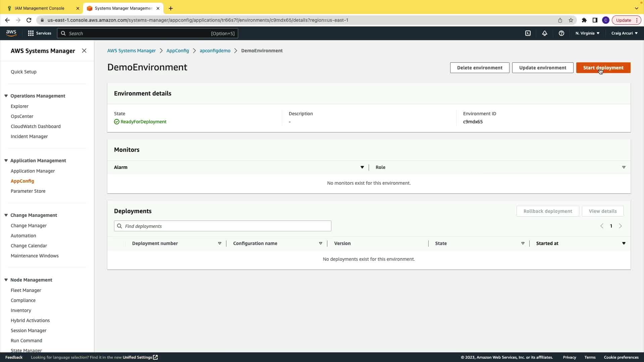Viewport: 644px width, 362px height.
Task: Close the AWS Systems Manager sidebar
Action: [84, 51]
